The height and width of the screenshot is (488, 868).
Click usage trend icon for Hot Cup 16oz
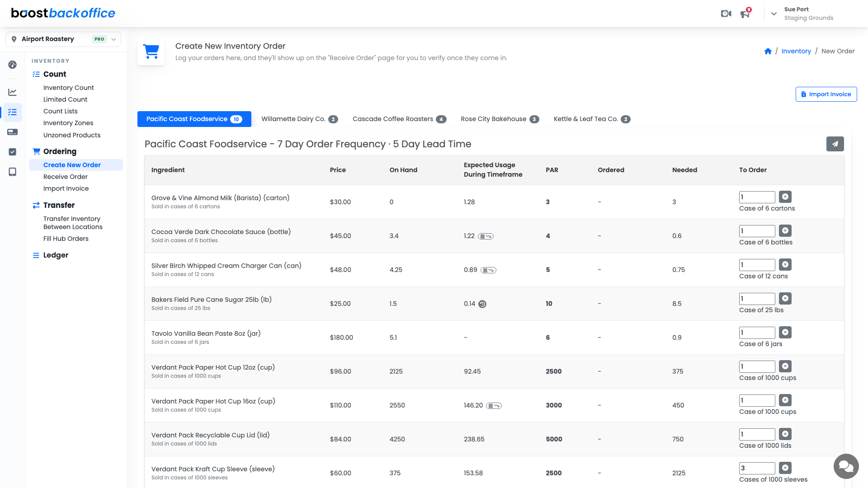494,406
